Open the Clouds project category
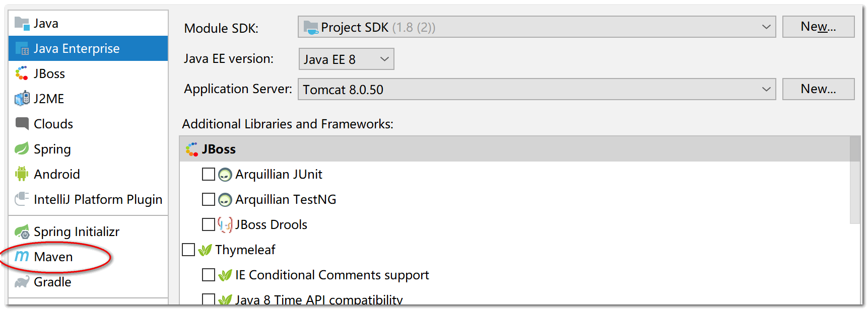Viewport: 868px width, 310px height. [x=22, y=124]
